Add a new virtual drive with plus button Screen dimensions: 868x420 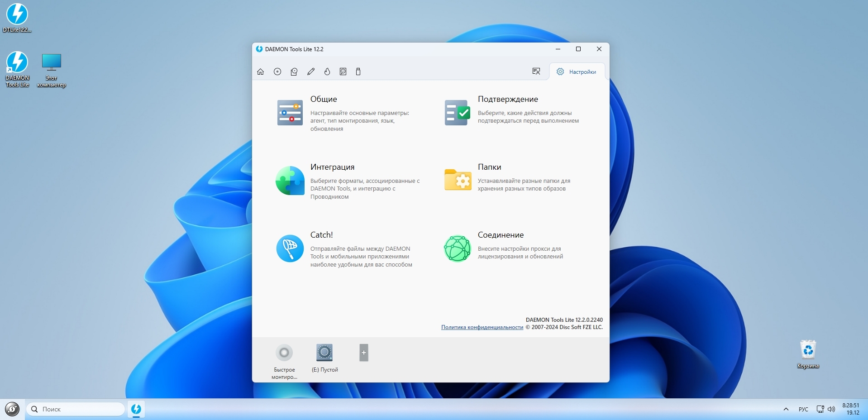click(364, 353)
